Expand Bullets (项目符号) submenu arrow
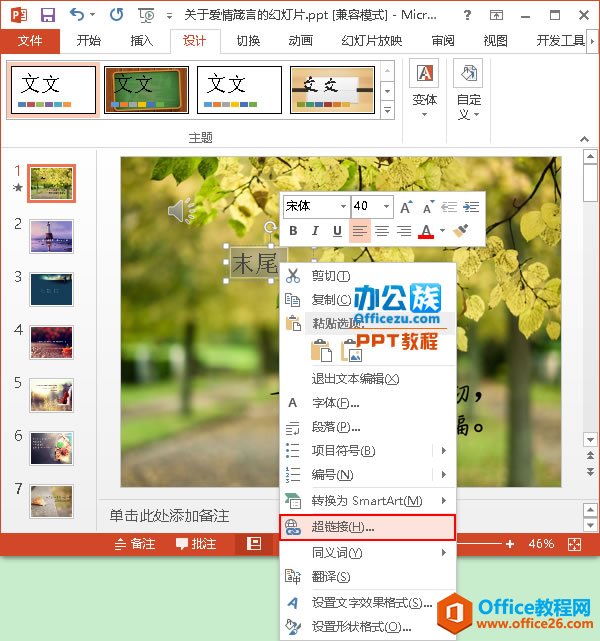This screenshot has height=641, width=600. click(444, 450)
